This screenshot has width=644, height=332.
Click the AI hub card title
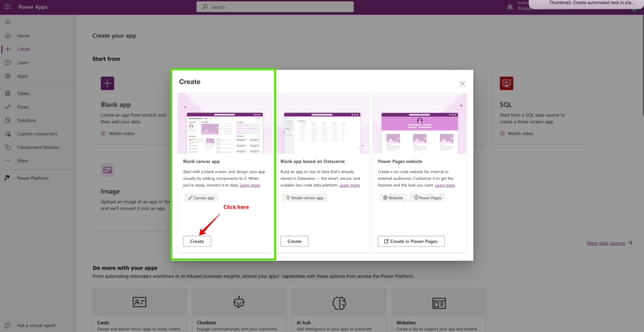pyautogui.click(x=304, y=323)
